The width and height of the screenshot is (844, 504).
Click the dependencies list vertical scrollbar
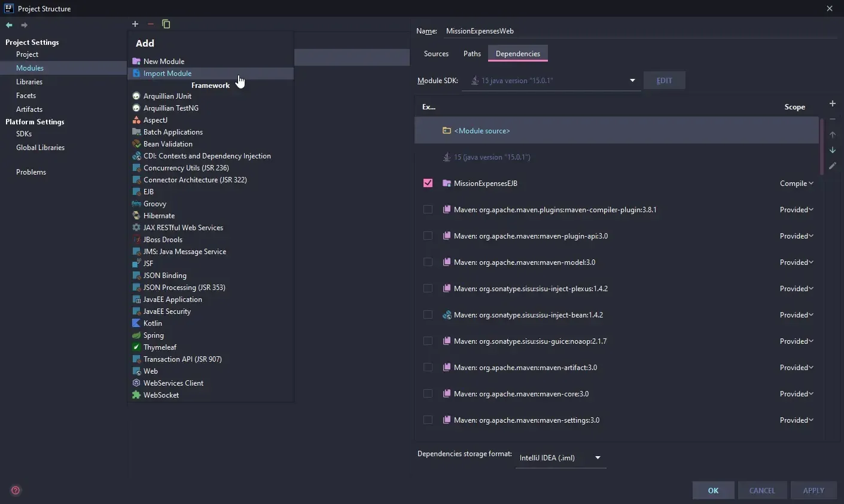822,146
